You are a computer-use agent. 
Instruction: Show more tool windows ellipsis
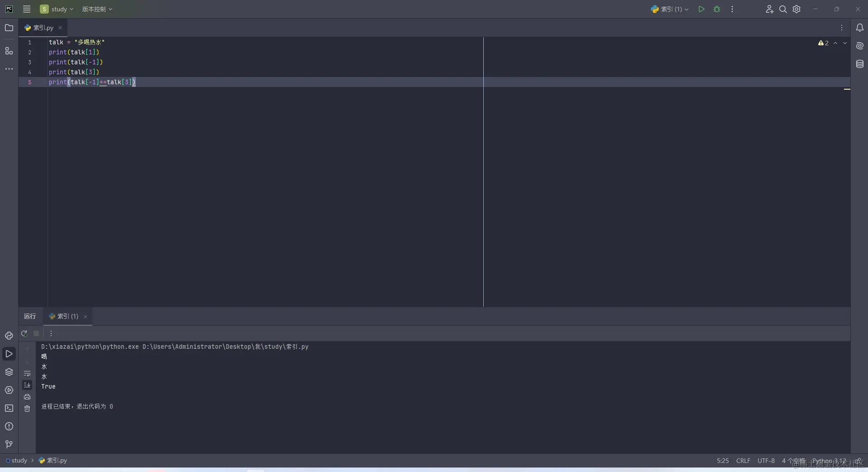tap(9, 69)
